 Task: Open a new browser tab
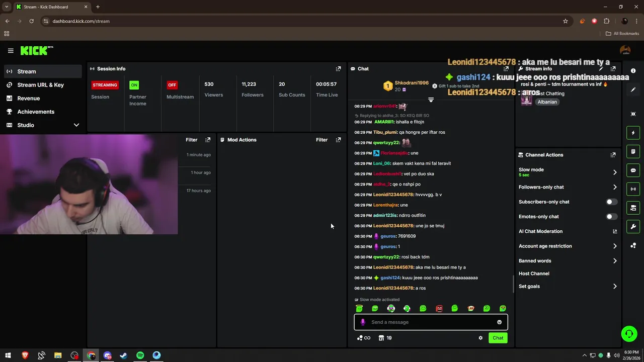98,7
